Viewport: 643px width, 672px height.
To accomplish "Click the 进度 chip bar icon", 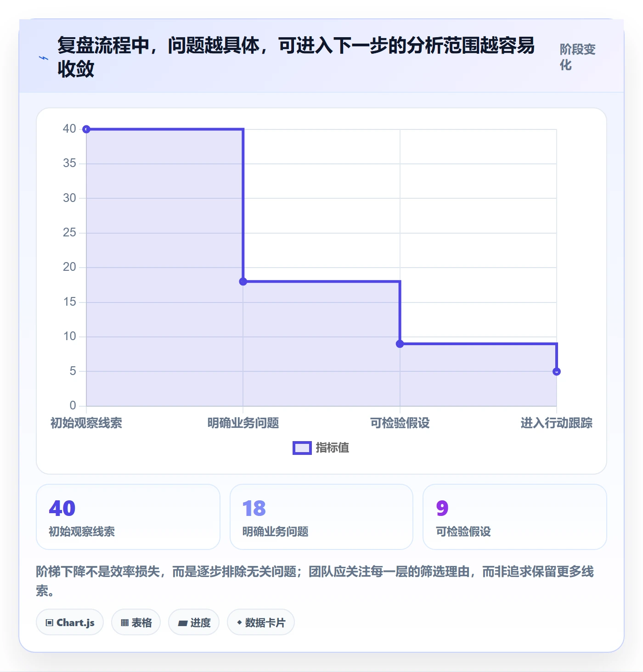I will (183, 623).
